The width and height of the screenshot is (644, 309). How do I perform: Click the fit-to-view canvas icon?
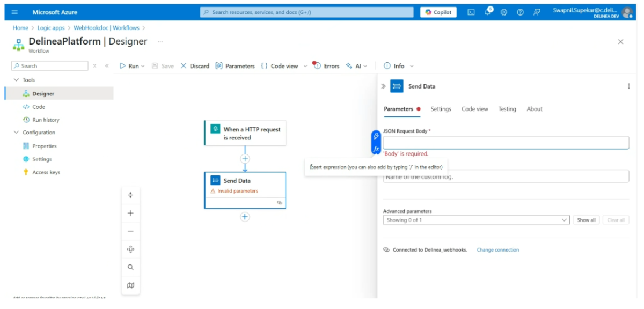(x=130, y=249)
